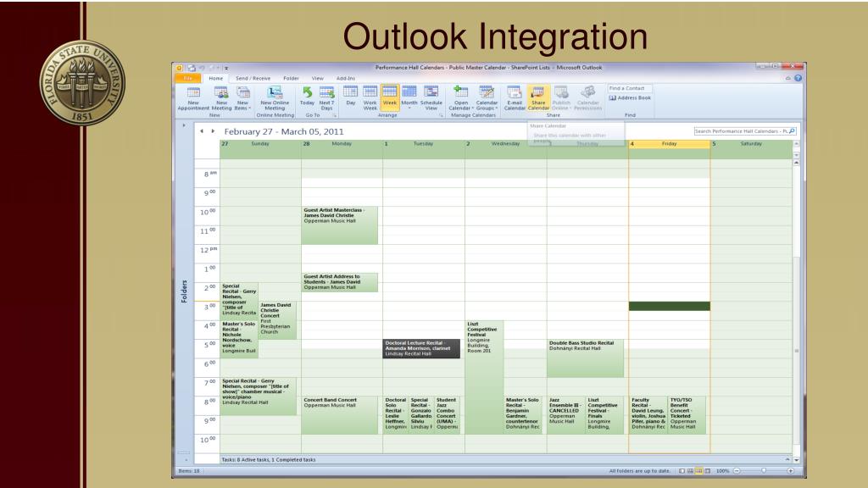This screenshot has width=868, height=488.
Task: Click the Send/Receive quick access icon
Action: click(191, 68)
